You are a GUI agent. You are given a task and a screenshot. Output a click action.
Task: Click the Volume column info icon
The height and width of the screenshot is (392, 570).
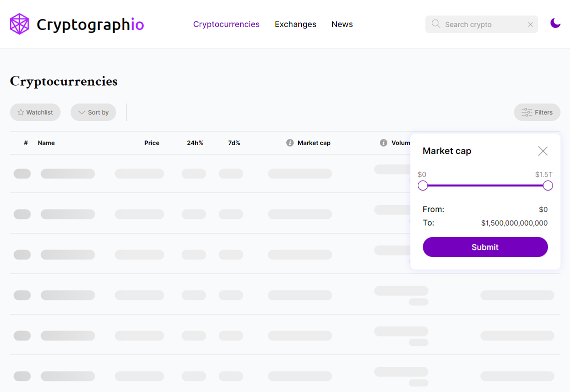pos(383,143)
